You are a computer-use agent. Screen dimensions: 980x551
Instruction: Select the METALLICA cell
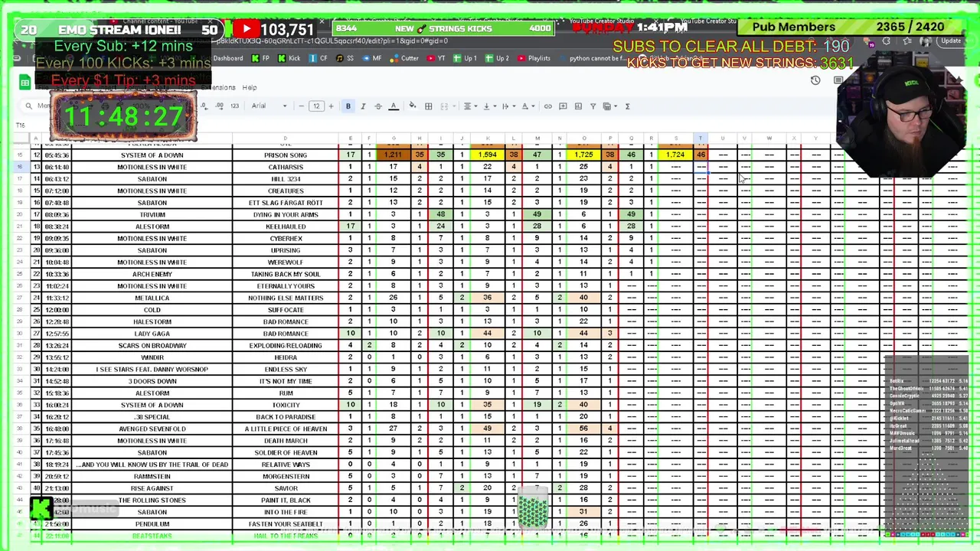tap(152, 298)
